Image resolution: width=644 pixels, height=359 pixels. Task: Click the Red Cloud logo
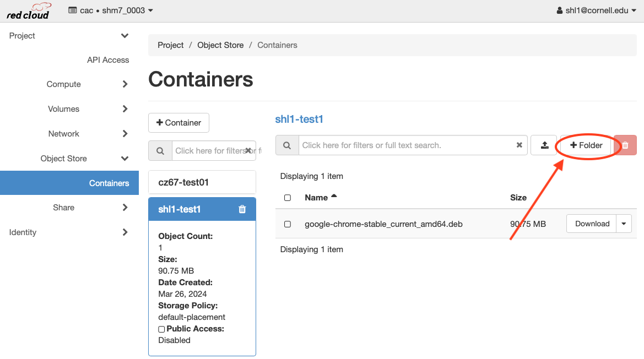point(29,11)
